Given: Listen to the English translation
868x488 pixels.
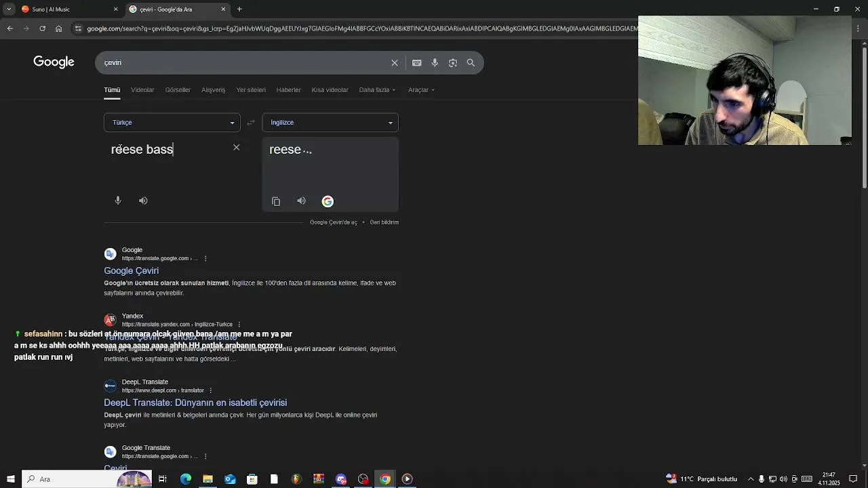Looking at the screenshot, I should tap(301, 201).
